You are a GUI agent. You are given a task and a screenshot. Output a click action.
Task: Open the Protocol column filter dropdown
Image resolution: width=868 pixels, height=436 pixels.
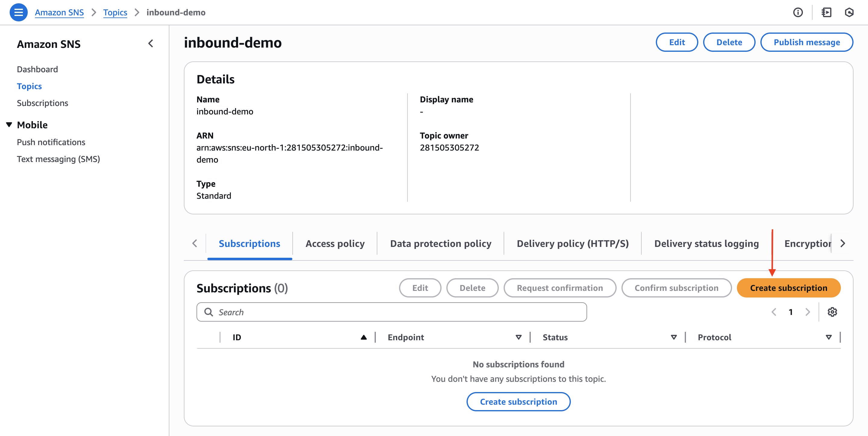click(829, 337)
